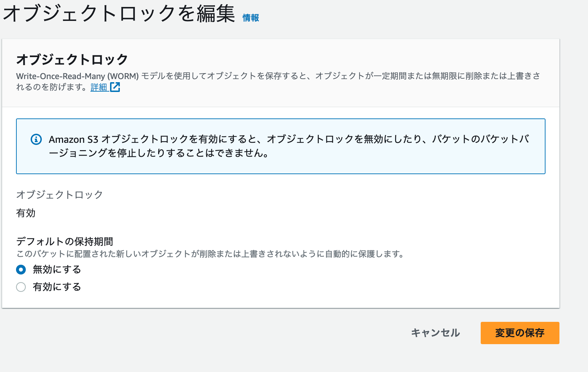This screenshot has height=372, width=588.
Task: Select the 無効にする radio button
Action: (21, 269)
